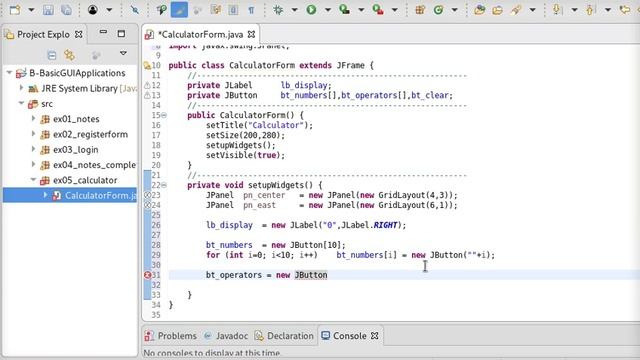The width and height of the screenshot is (640, 360).
Task: Click 'bt_operators' on line 31
Action: [234, 275]
